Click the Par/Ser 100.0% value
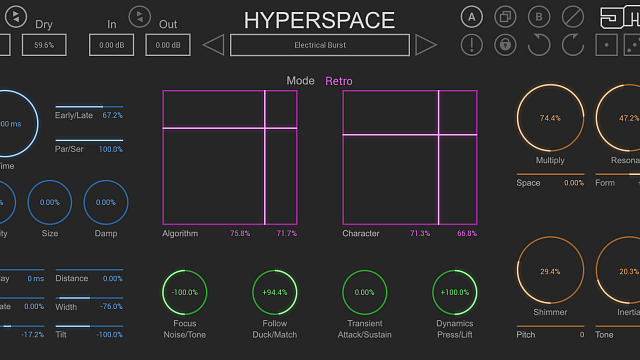This screenshot has height=360, width=640. click(111, 149)
